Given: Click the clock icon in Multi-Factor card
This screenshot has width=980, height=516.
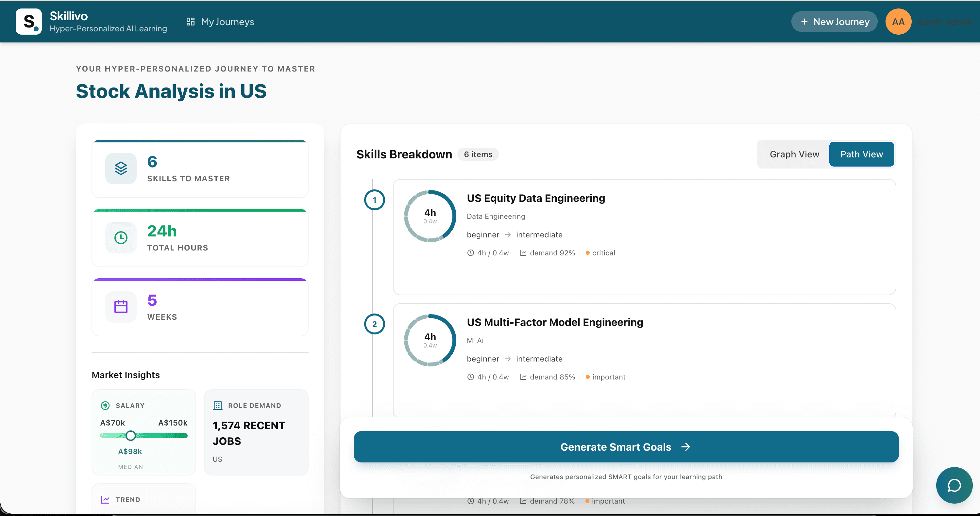Looking at the screenshot, I should point(471,377).
